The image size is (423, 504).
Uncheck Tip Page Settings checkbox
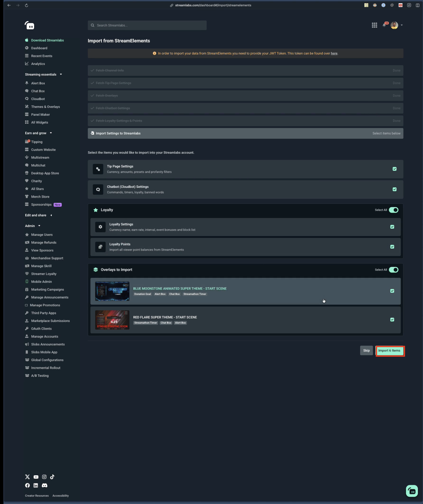pyautogui.click(x=394, y=169)
